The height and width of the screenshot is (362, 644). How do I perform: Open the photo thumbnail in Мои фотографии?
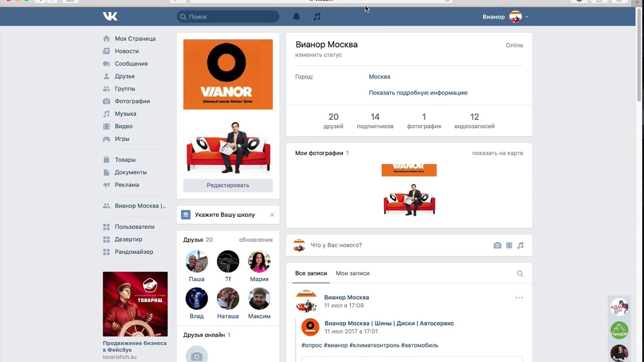[x=409, y=190]
